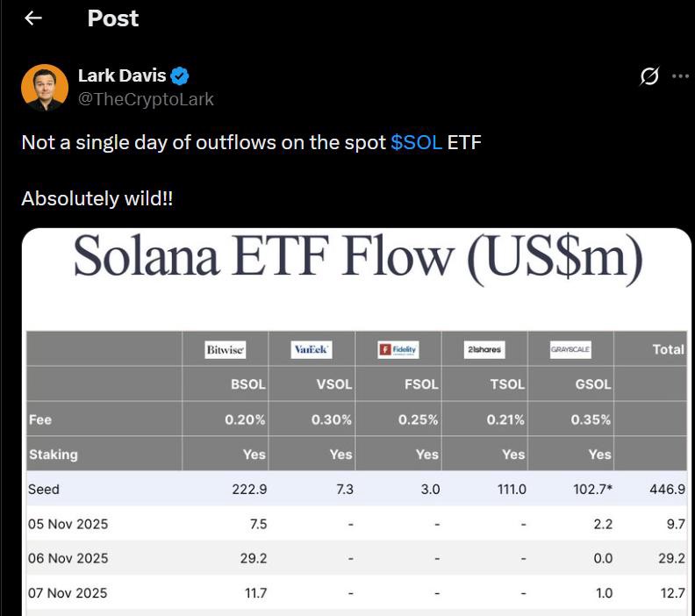Viewport: 695px width, 616px height.
Task: Open the three-dot more options menu
Action: coord(680,76)
